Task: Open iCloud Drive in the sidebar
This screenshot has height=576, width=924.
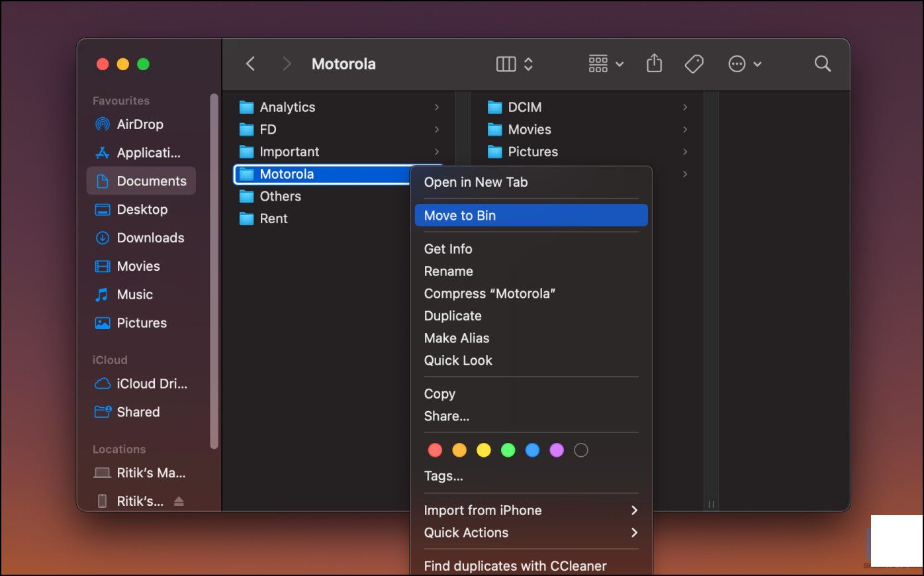Action: click(141, 384)
